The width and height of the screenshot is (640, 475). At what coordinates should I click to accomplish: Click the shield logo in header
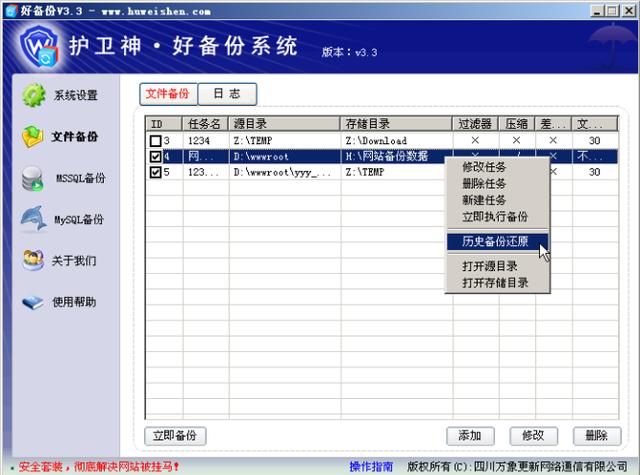click(39, 47)
